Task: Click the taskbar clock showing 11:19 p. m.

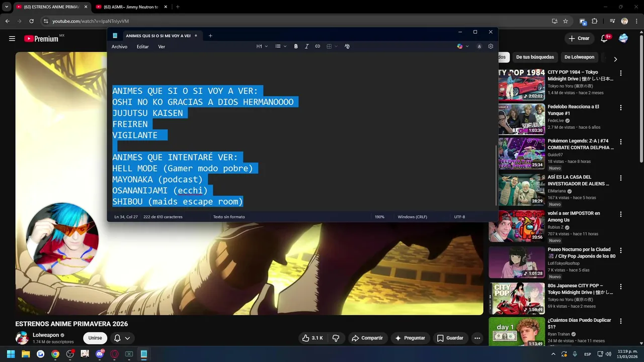Action: click(x=627, y=354)
